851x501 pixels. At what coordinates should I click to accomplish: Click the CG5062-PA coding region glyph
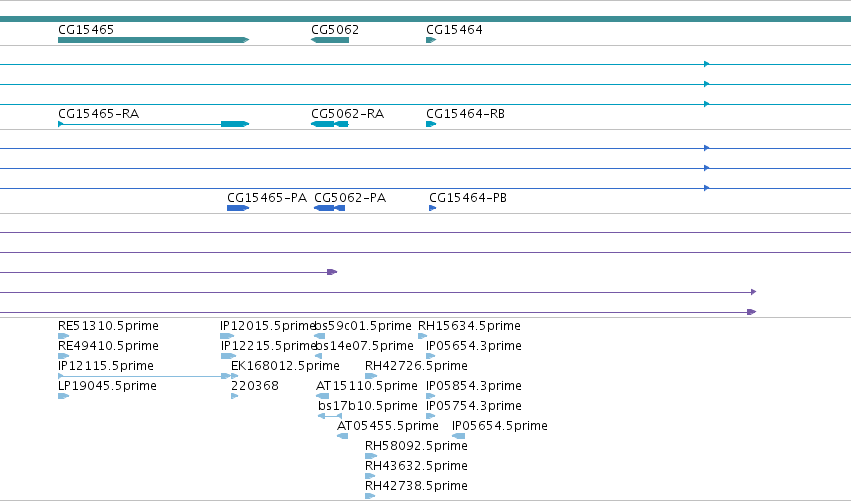329,208
